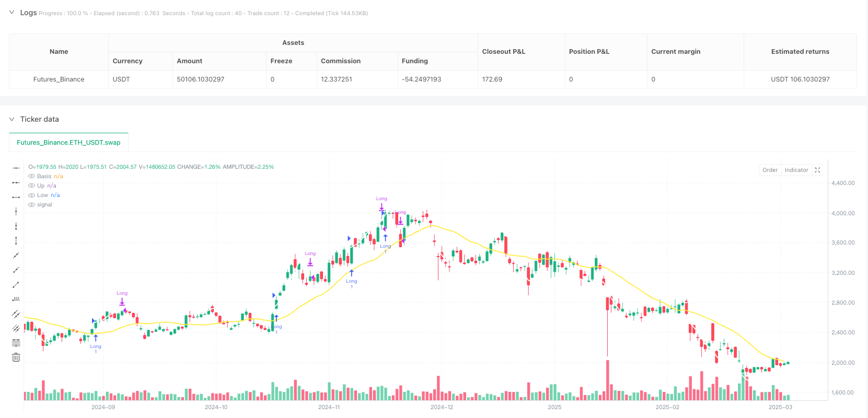Click the Indicator button on the chart
The height and width of the screenshot is (418, 868).
click(x=796, y=170)
